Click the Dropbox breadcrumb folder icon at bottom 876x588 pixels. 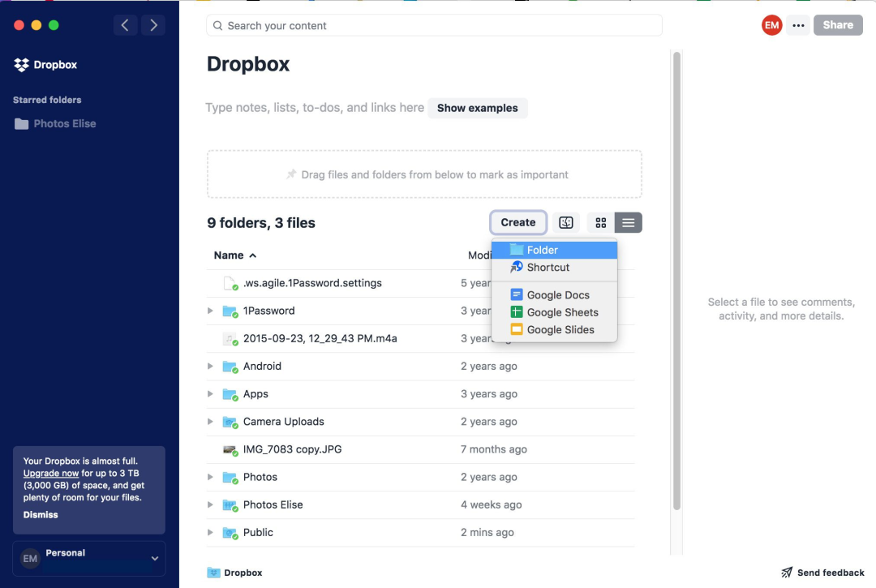(x=213, y=573)
